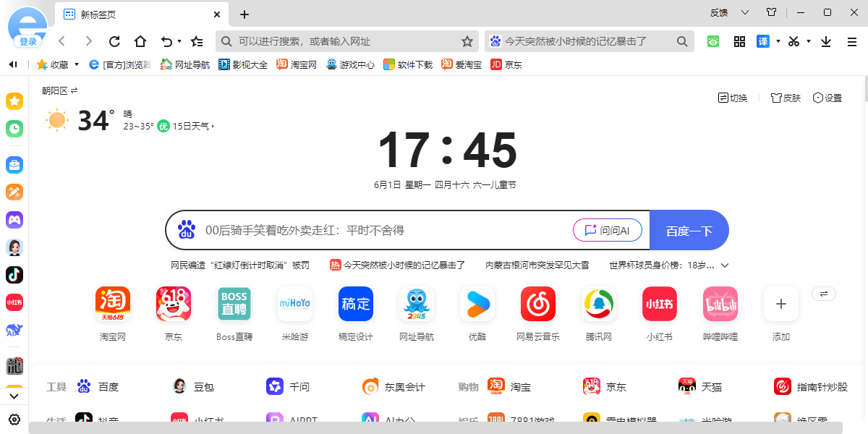Click the green eye protection icon
Viewport: 868px width, 434px height.
tap(713, 41)
